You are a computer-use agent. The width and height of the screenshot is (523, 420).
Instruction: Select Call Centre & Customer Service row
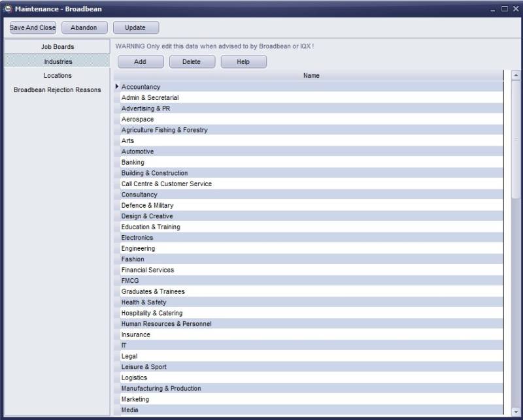(x=312, y=184)
